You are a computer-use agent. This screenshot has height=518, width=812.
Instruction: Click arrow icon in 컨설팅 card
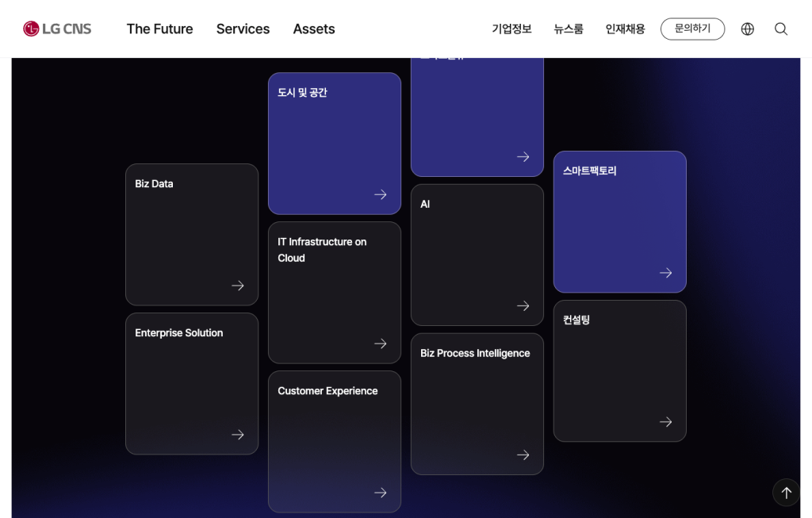coord(666,422)
